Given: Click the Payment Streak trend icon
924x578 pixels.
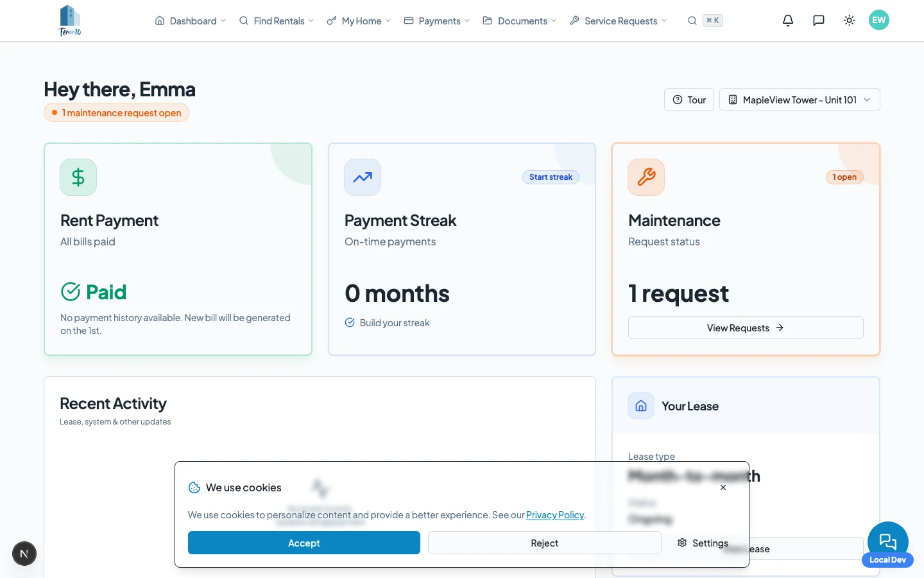Looking at the screenshot, I should tap(363, 177).
